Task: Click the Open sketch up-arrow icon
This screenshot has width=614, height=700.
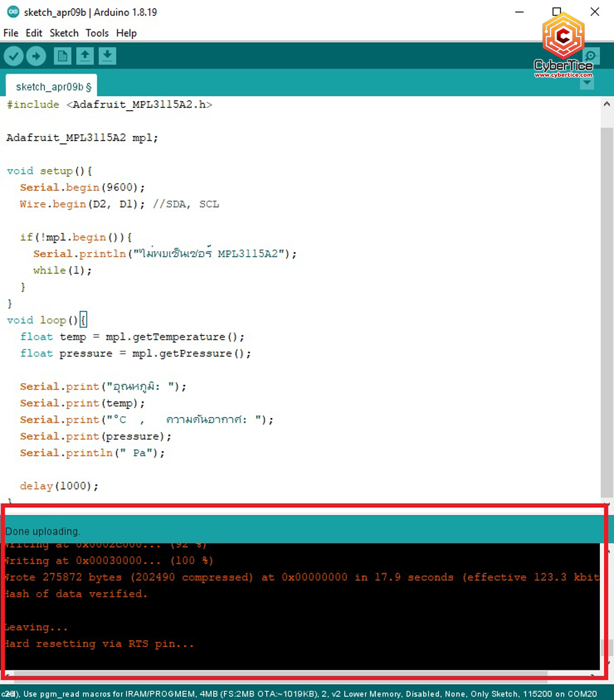Action: tap(85, 56)
